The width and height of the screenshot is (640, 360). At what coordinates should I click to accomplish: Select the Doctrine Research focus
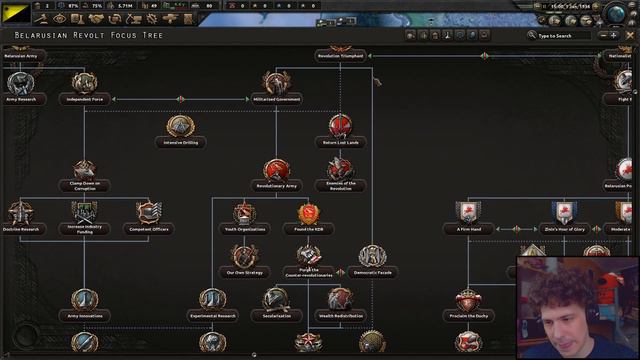[21, 218]
